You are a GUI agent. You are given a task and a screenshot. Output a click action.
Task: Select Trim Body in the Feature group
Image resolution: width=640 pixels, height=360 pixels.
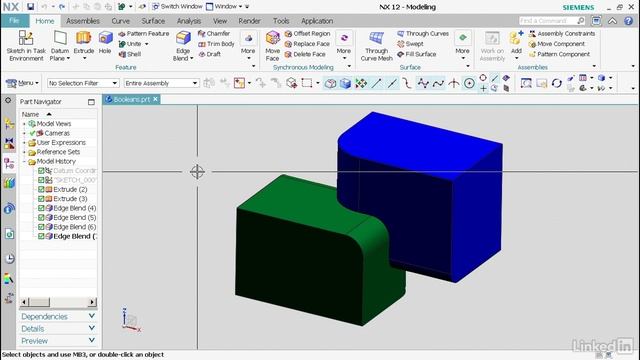[216, 44]
